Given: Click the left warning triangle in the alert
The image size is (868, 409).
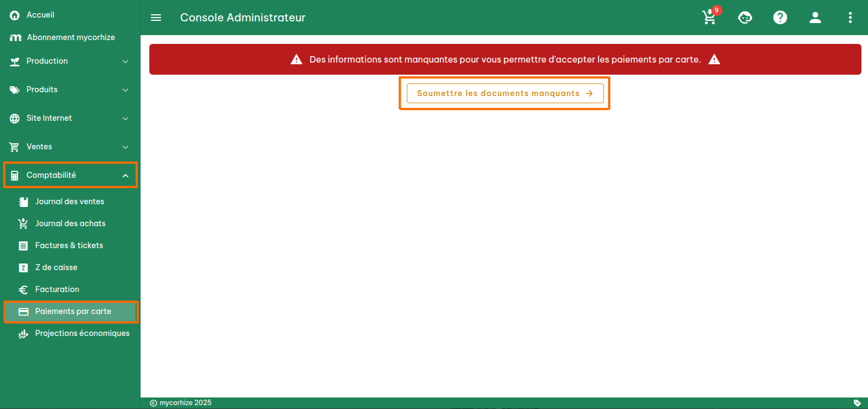Looking at the screenshot, I should tap(296, 59).
